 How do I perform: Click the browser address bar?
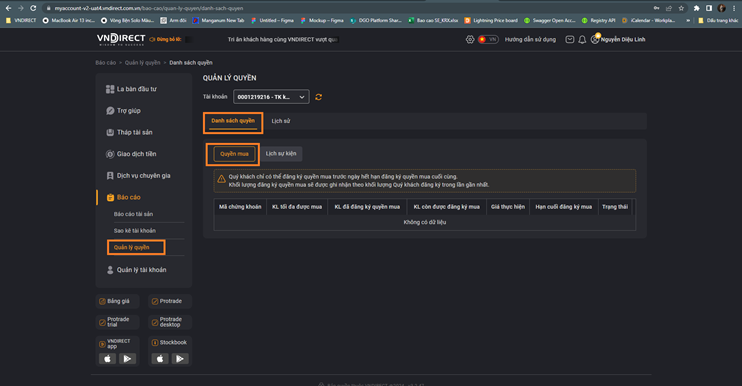(350, 8)
